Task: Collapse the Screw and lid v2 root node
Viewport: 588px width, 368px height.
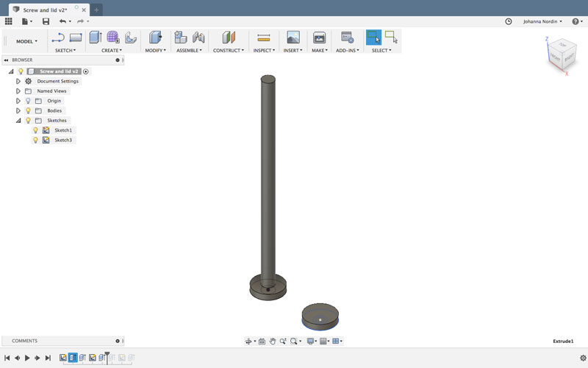Action: tap(11, 71)
